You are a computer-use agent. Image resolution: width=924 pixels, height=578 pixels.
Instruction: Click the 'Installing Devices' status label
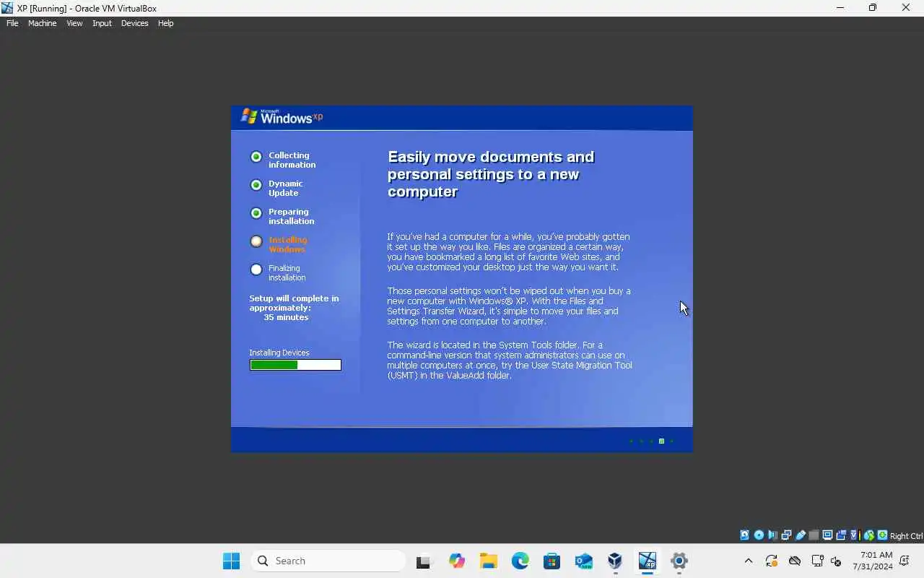279,353
